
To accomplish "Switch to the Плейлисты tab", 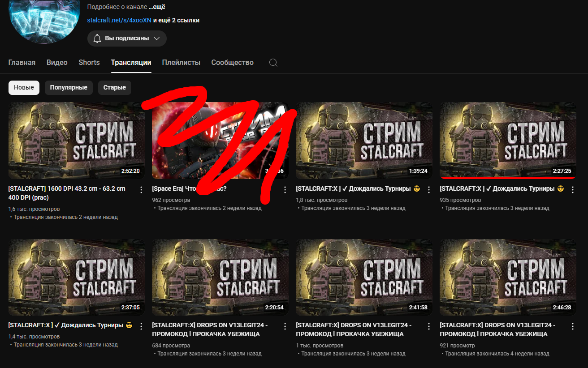I will 181,63.
